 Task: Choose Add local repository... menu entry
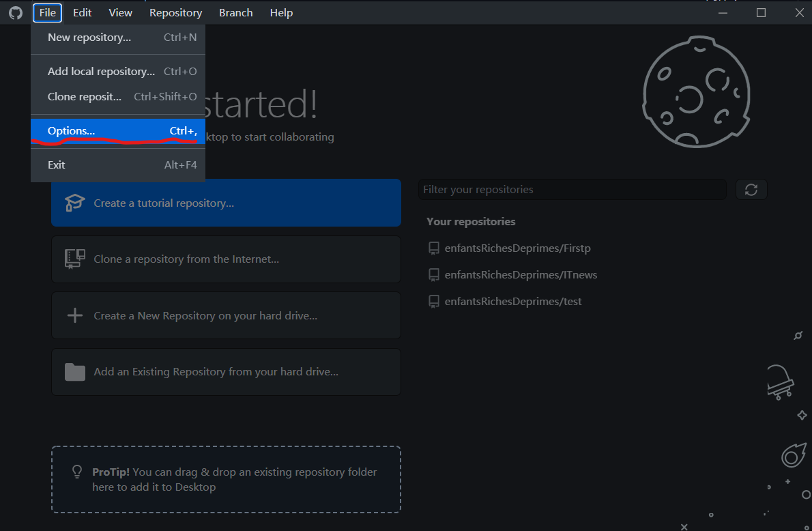[118, 72]
